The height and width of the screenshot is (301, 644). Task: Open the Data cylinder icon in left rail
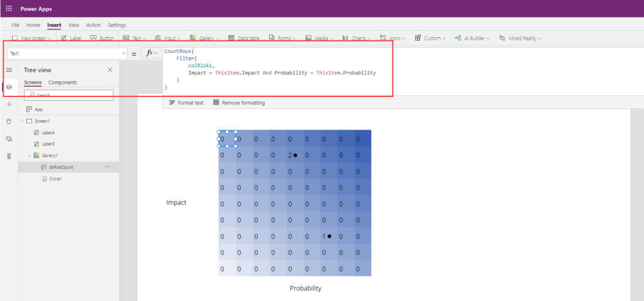point(9,121)
